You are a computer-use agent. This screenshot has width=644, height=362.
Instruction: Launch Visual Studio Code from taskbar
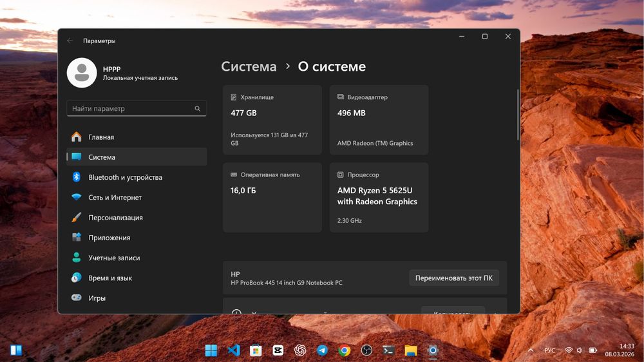pyautogui.click(x=234, y=350)
